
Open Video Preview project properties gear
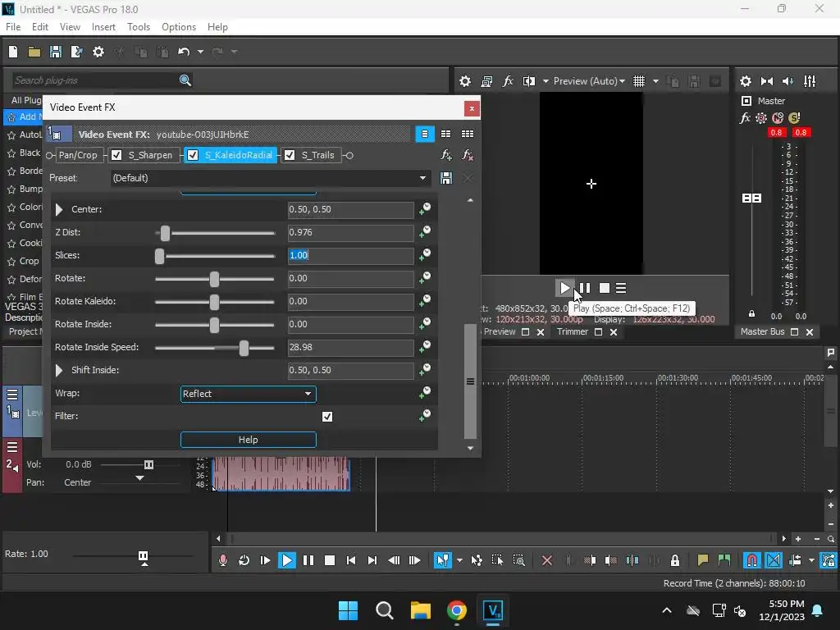coord(465,81)
